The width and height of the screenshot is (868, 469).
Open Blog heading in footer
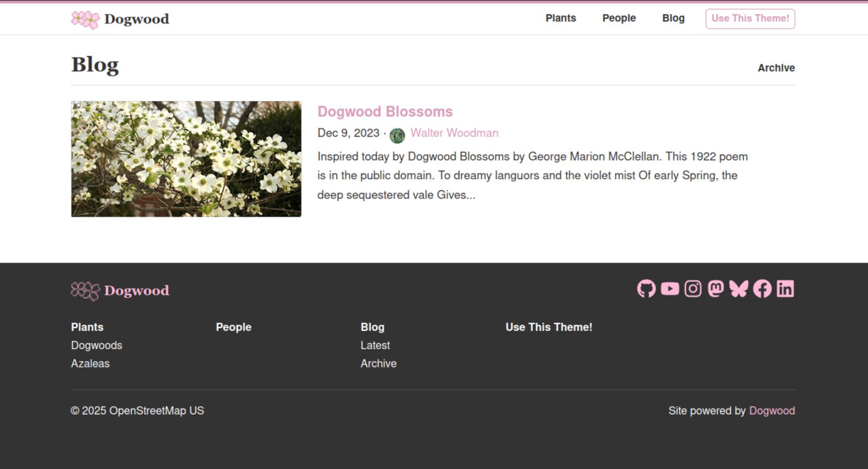[x=373, y=327]
